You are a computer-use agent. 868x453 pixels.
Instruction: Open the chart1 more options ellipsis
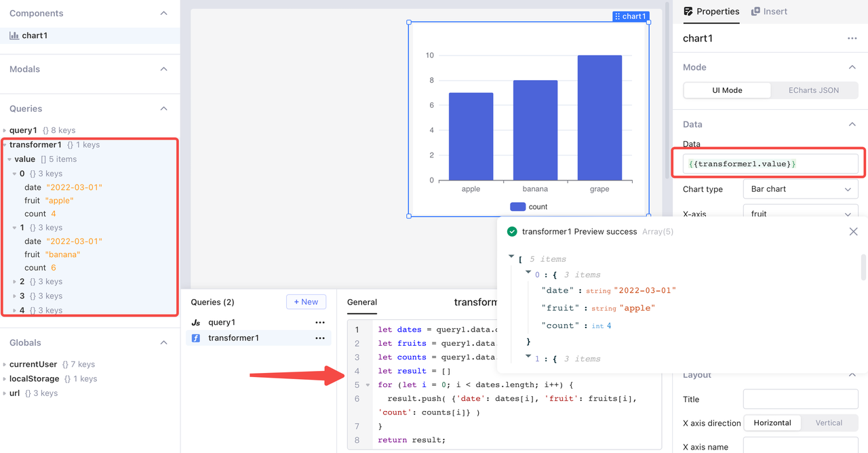(852, 39)
